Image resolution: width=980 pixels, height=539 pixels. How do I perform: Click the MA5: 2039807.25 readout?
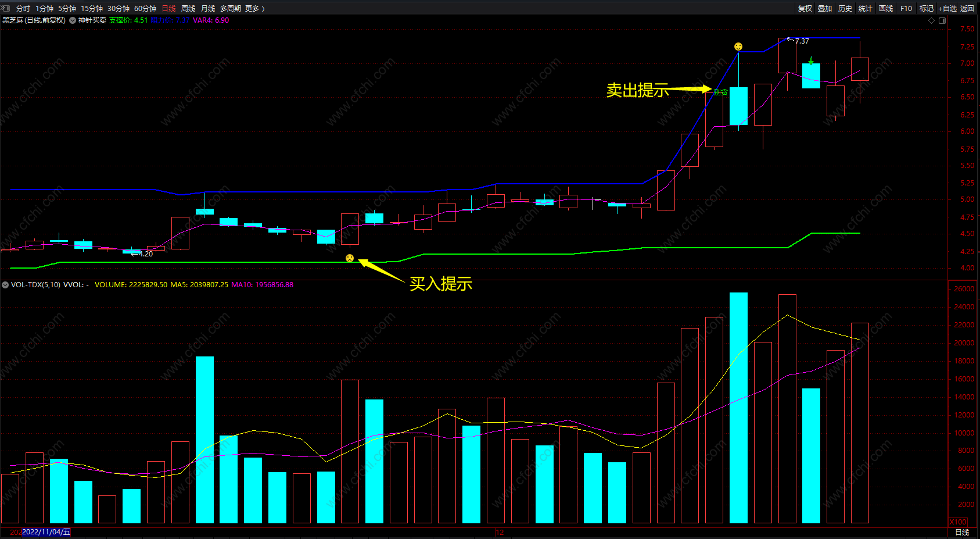point(199,285)
